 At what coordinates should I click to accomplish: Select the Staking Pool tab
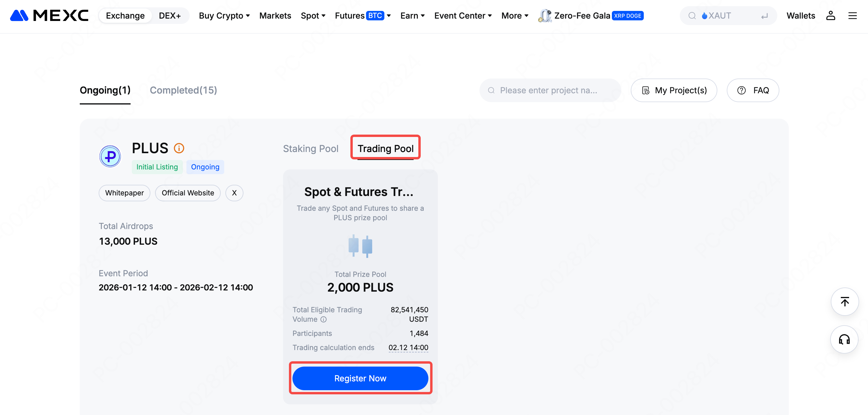click(x=310, y=148)
